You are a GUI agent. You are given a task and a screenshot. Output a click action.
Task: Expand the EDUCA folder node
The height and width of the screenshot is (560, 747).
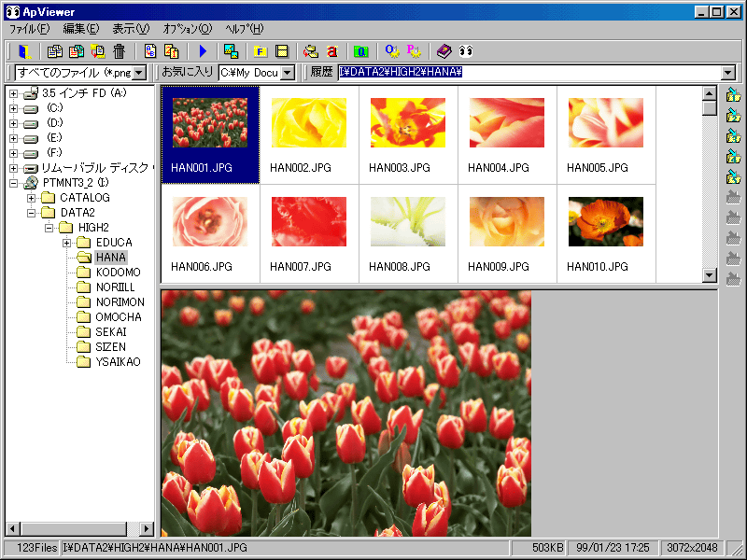tap(66, 243)
